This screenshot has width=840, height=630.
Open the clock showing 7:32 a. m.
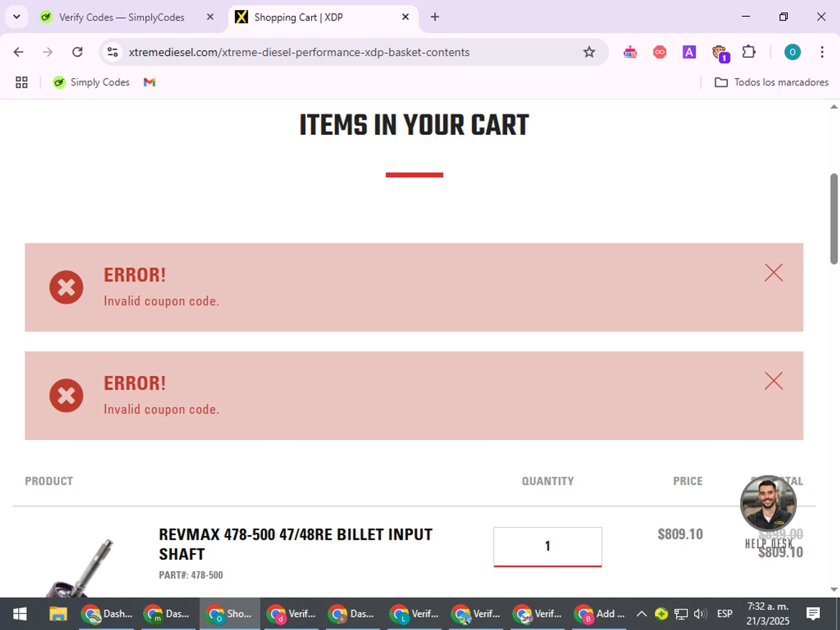coord(768,614)
